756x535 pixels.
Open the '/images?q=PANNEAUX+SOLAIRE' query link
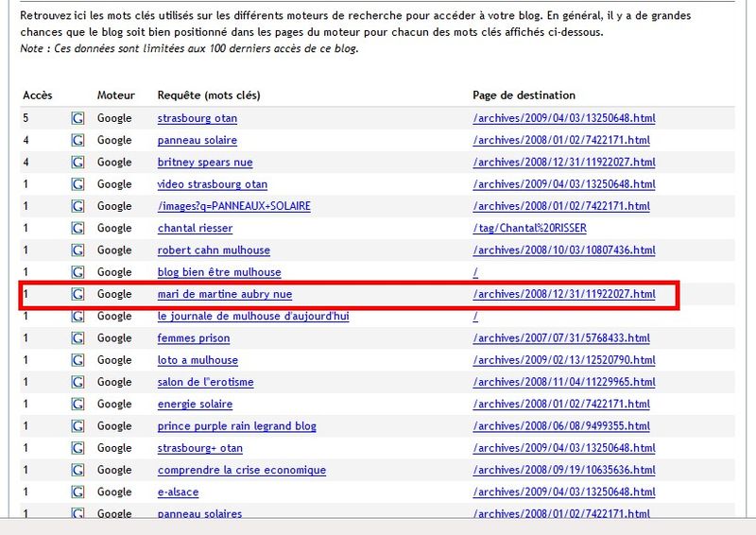click(233, 206)
